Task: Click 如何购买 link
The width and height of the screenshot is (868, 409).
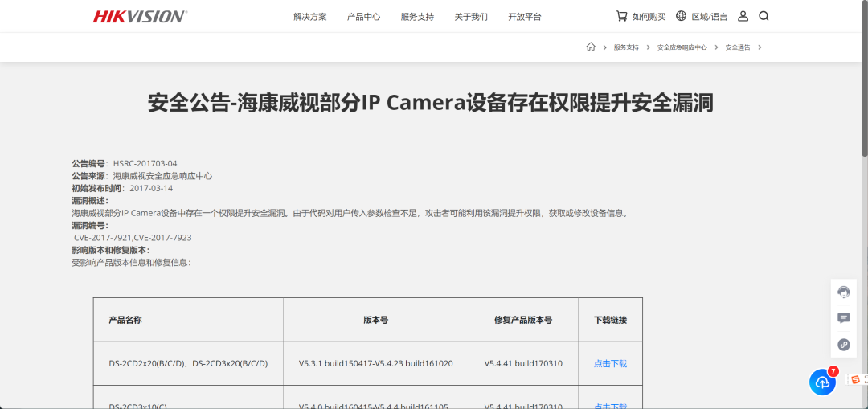Action: [x=649, y=17]
